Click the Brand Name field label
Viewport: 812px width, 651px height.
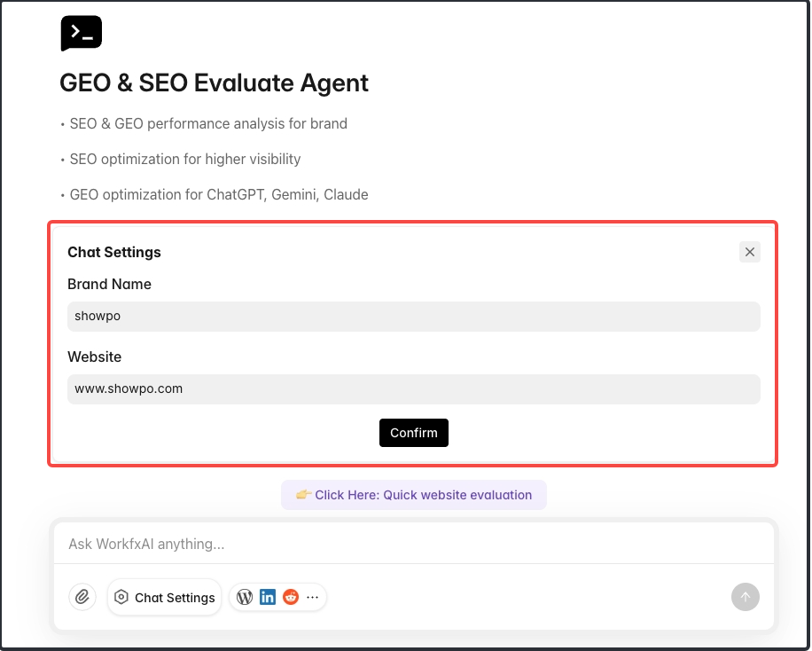click(x=109, y=284)
